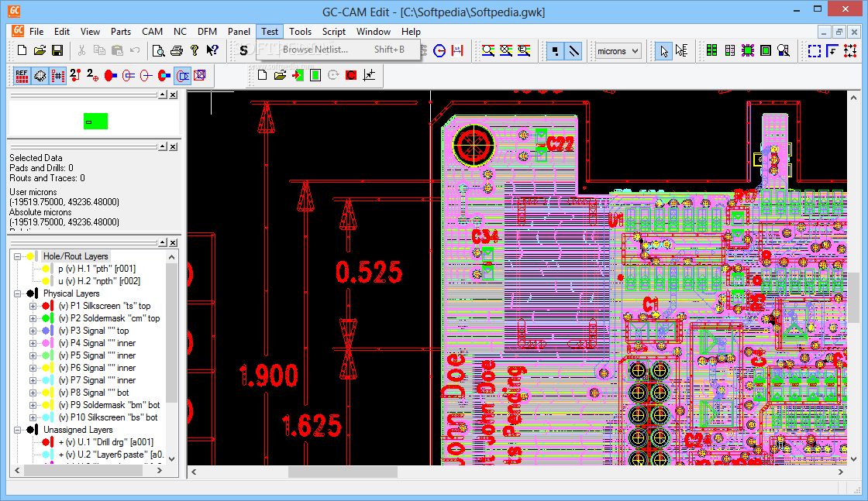
Task: Click the blue dashed selection rectangle icon
Action: click(815, 51)
